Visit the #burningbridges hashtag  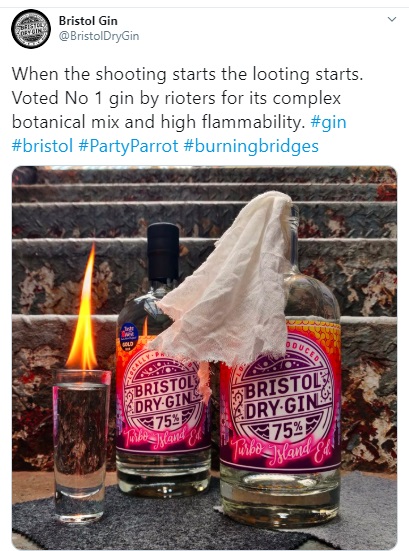click(x=251, y=146)
